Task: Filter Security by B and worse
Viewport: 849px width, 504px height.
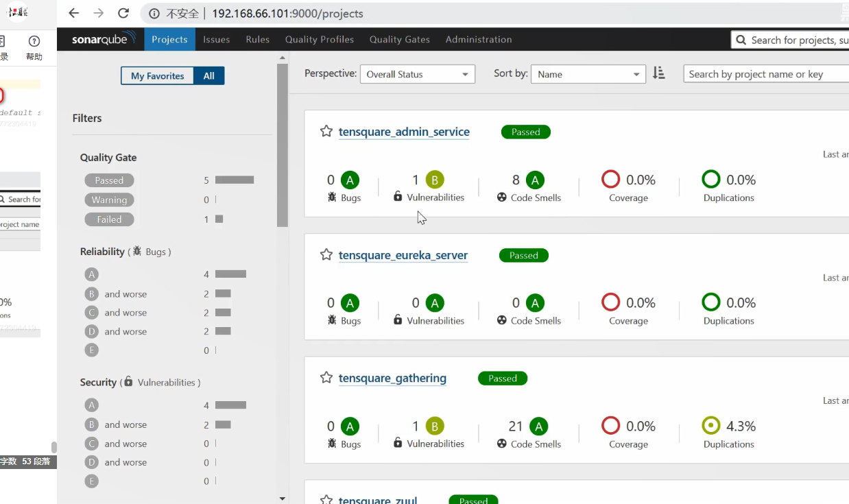Action: pos(115,425)
